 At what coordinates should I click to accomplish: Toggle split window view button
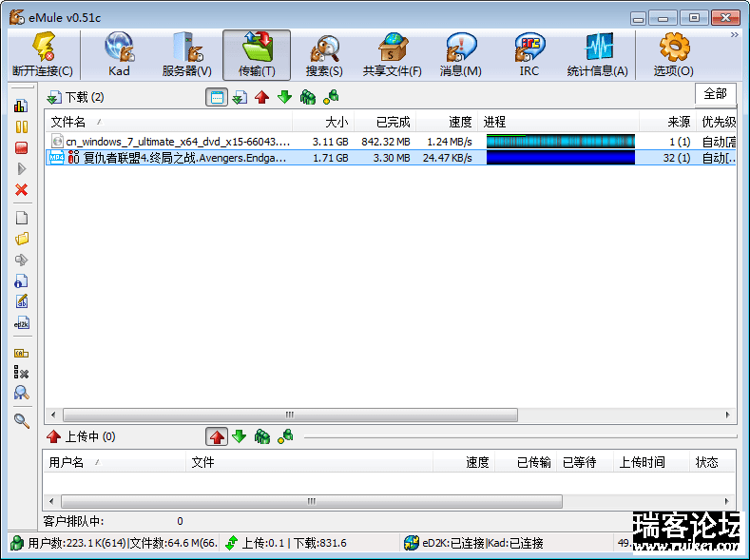[x=217, y=98]
